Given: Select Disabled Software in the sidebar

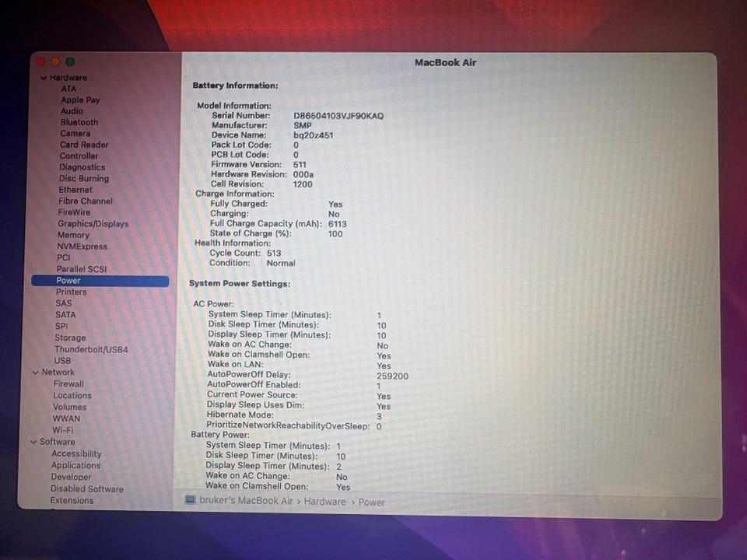Looking at the screenshot, I should [x=86, y=489].
